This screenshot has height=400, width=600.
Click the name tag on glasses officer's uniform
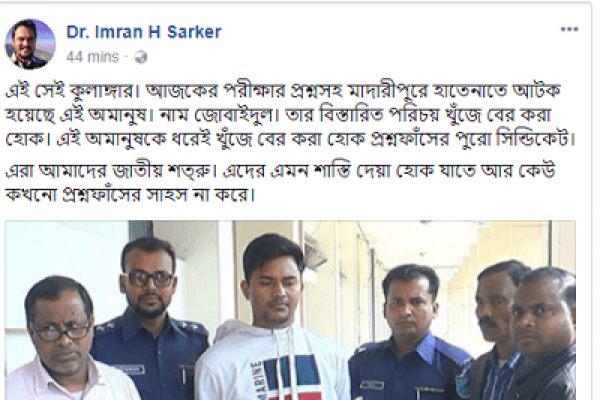coord(130,369)
